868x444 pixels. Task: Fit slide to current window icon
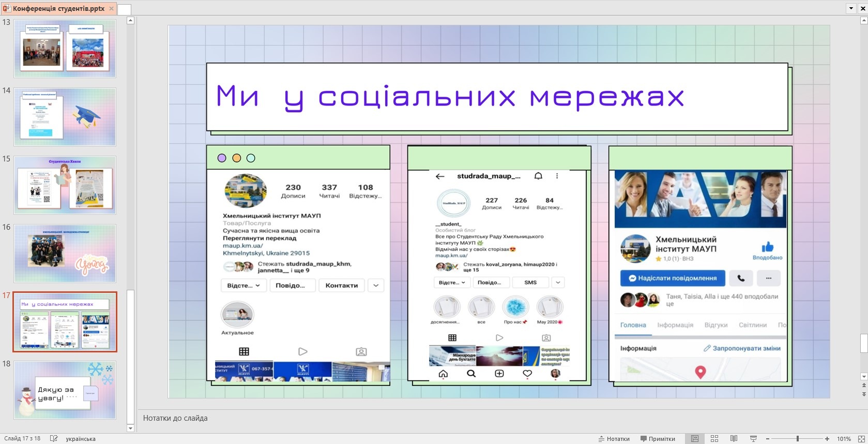[859, 438]
